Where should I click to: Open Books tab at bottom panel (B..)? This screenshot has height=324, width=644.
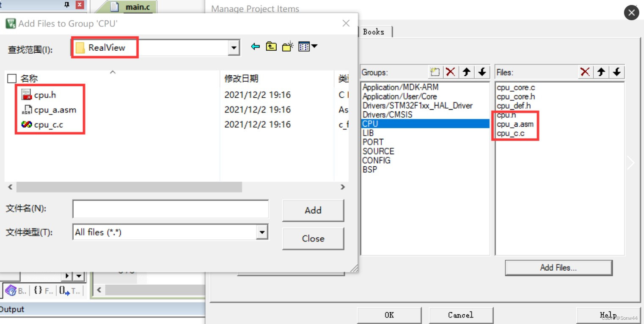tap(16, 291)
